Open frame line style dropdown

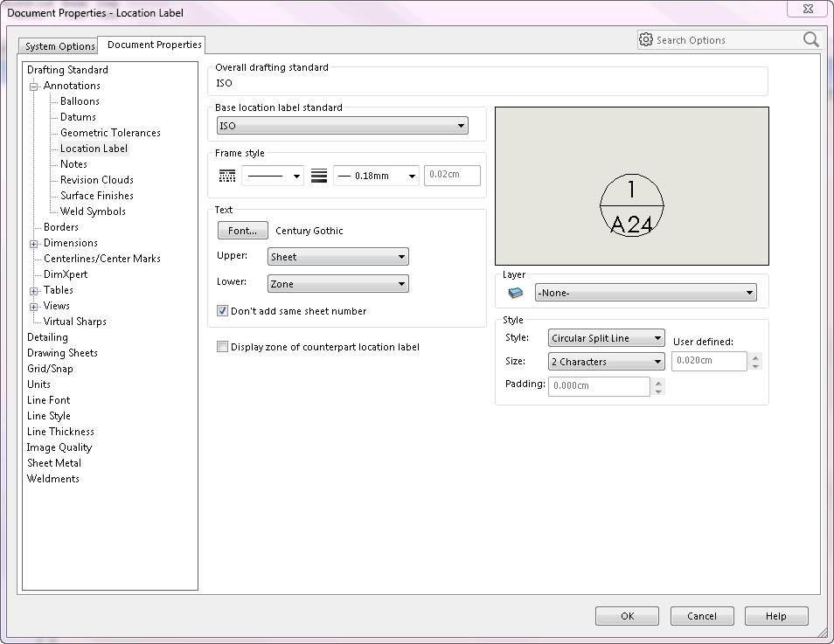(x=273, y=176)
